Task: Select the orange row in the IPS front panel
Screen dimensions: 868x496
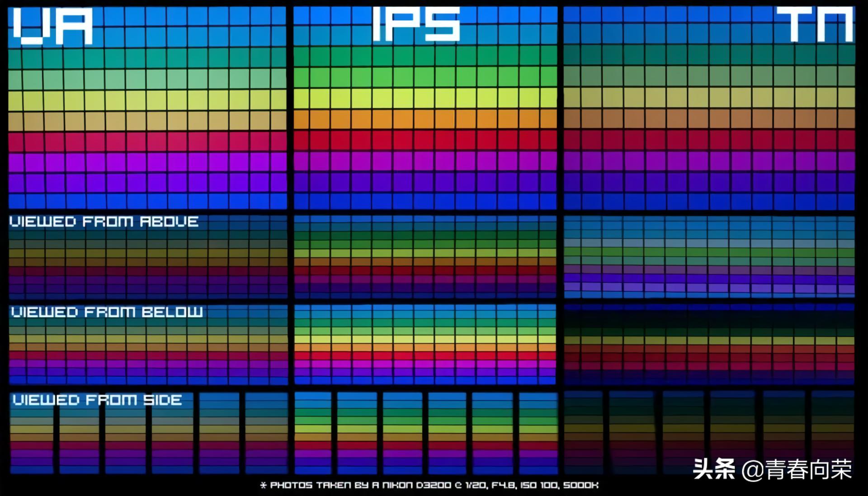Action: (x=425, y=119)
